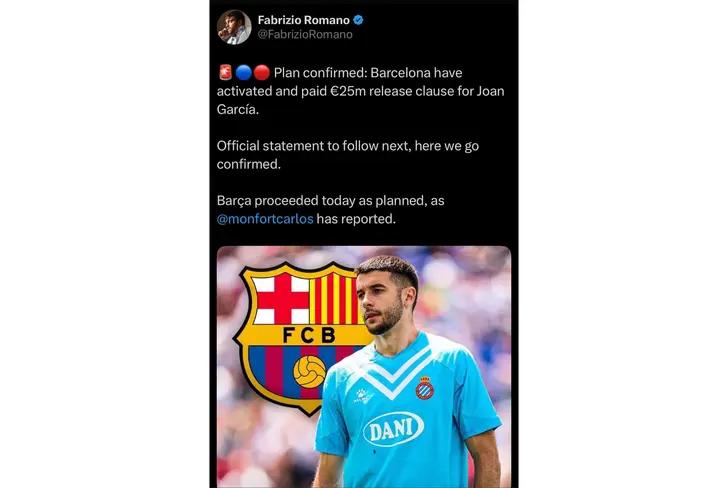Click the red circle emoji

tap(262, 72)
